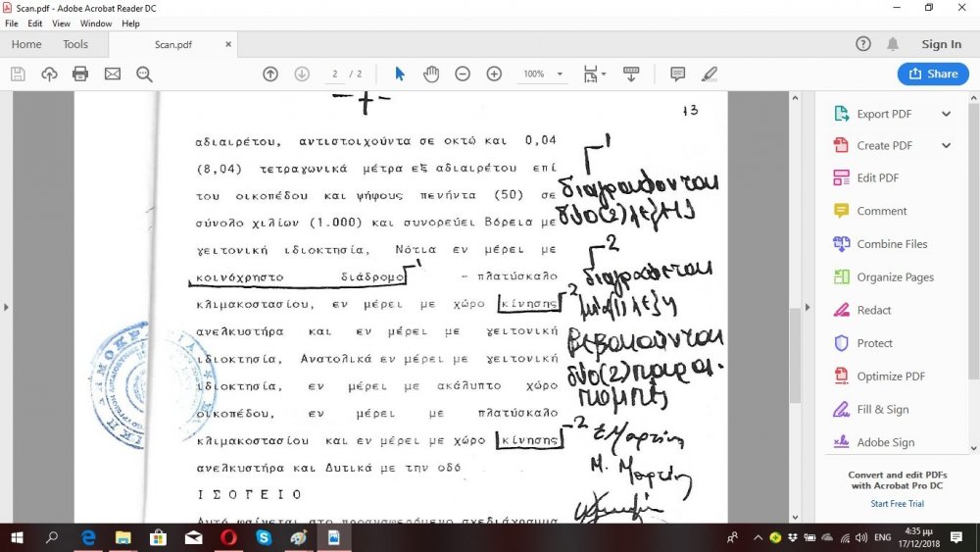Open Skype from the taskbar

[x=264, y=537]
